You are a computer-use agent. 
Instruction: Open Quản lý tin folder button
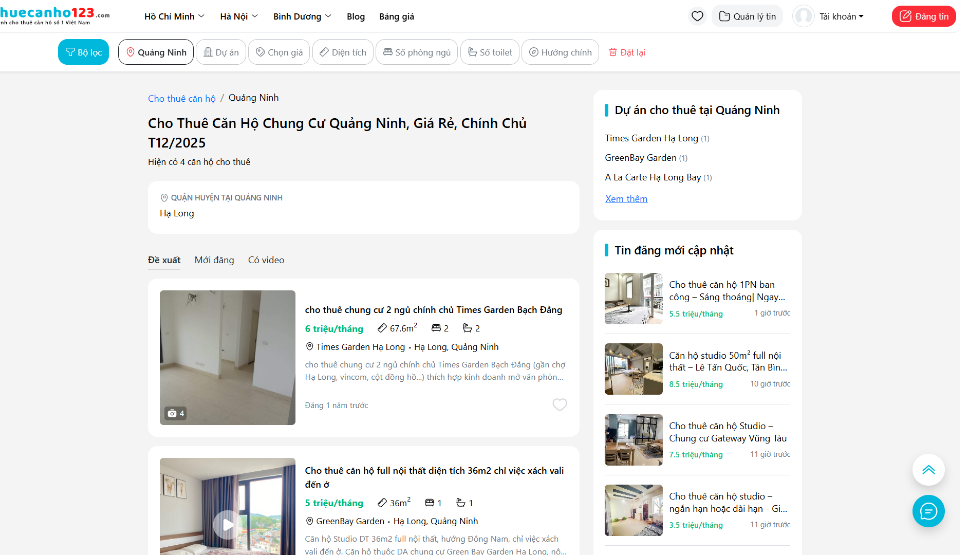pos(747,16)
